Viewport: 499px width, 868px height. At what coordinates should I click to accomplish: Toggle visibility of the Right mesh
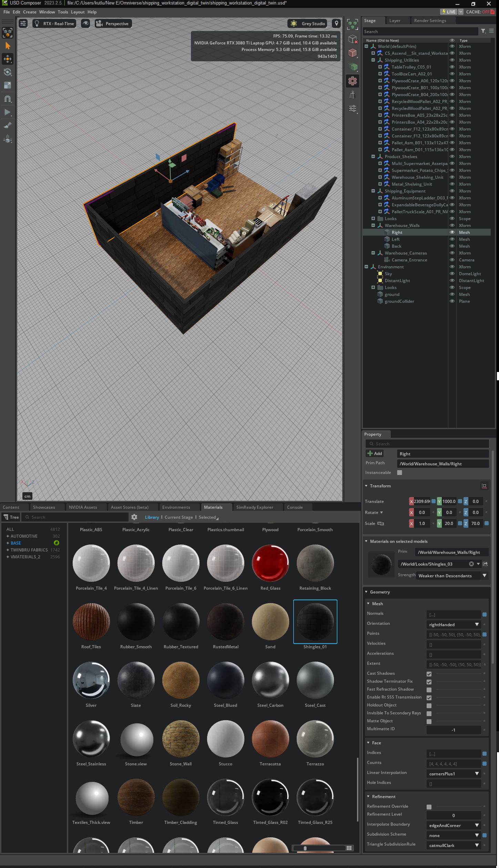coord(452,232)
